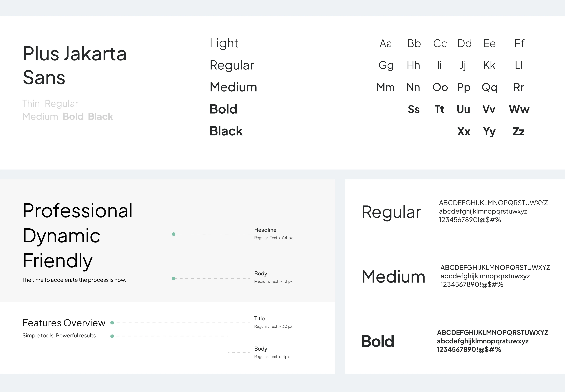The height and width of the screenshot is (392, 565).
Task: Select the Black weight row label
Action: 226,131
